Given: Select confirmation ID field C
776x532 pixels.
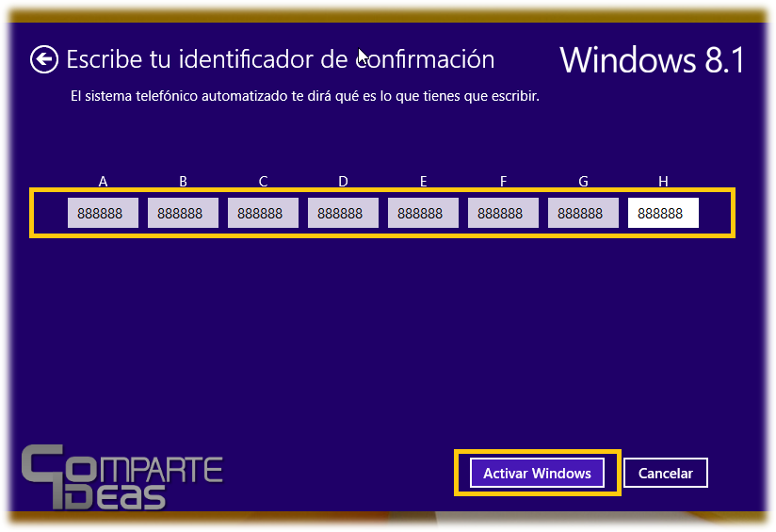Looking at the screenshot, I should point(264,213).
